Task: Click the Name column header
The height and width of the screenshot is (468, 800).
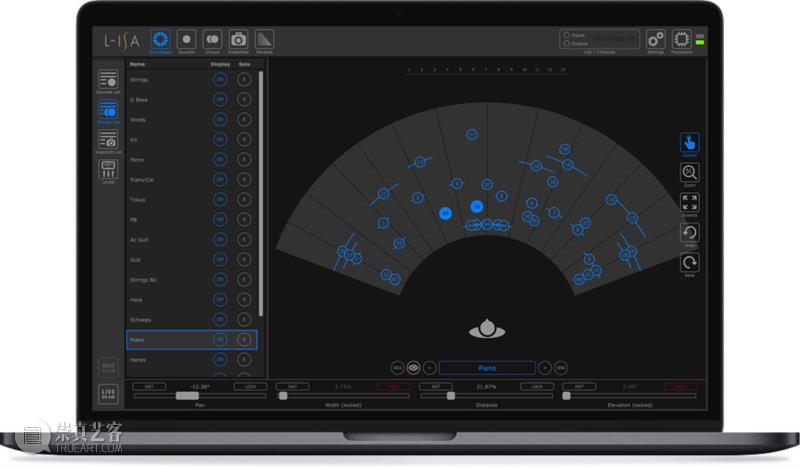Action: pos(137,64)
